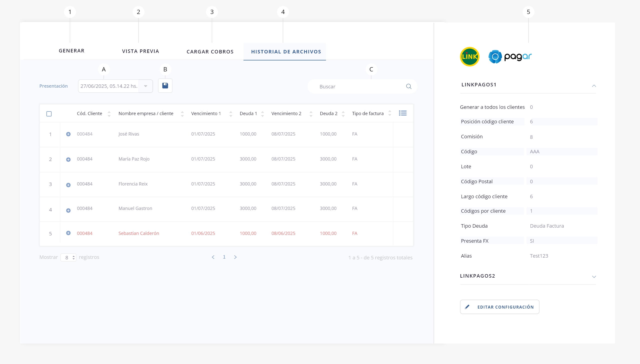This screenshot has height=364, width=640.
Task: Open the Presentación date dropdown
Action: (145, 86)
